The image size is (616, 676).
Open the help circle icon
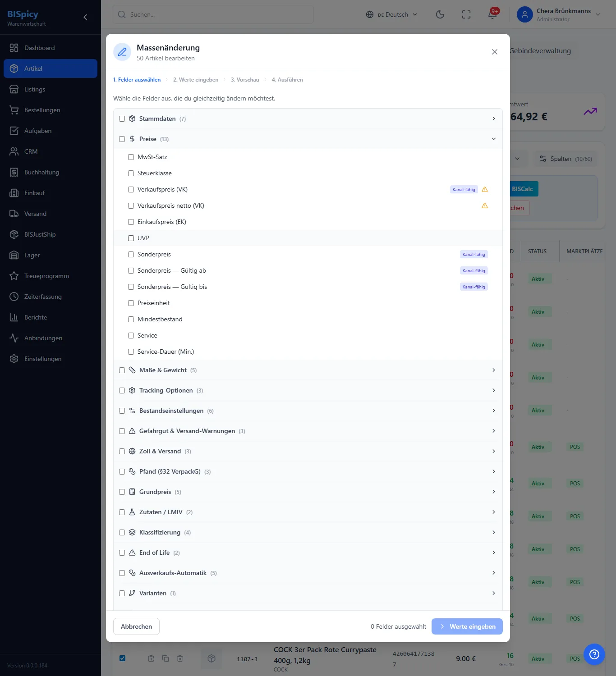pos(594,654)
